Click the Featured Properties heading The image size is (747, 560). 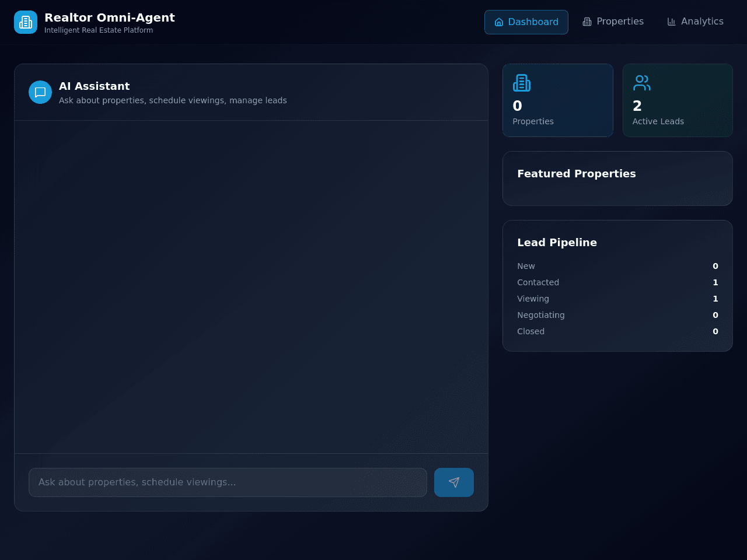pyautogui.click(x=577, y=174)
